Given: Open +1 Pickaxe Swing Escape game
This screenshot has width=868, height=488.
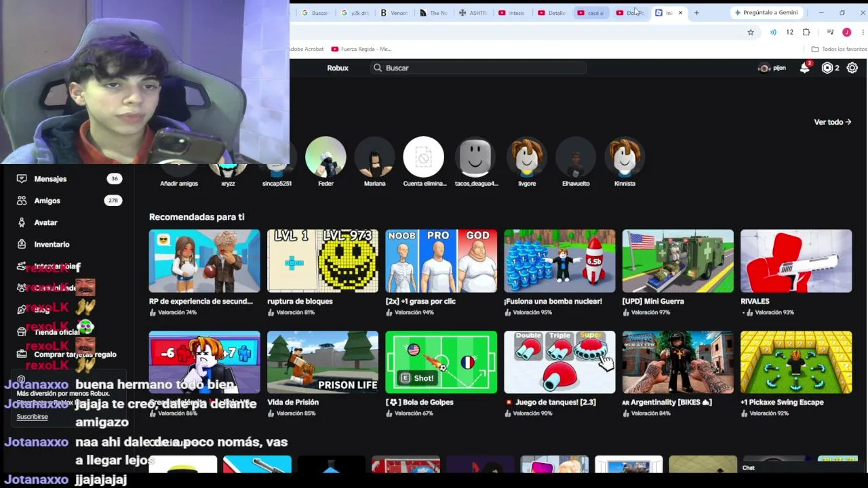Looking at the screenshot, I should click(x=796, y=362).
